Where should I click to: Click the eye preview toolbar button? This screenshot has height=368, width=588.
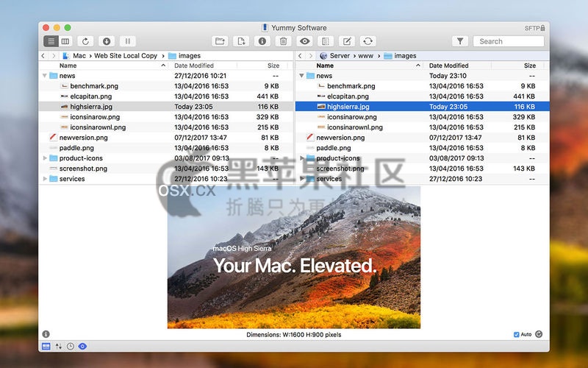pyautogui.click(x=304, y=41)
